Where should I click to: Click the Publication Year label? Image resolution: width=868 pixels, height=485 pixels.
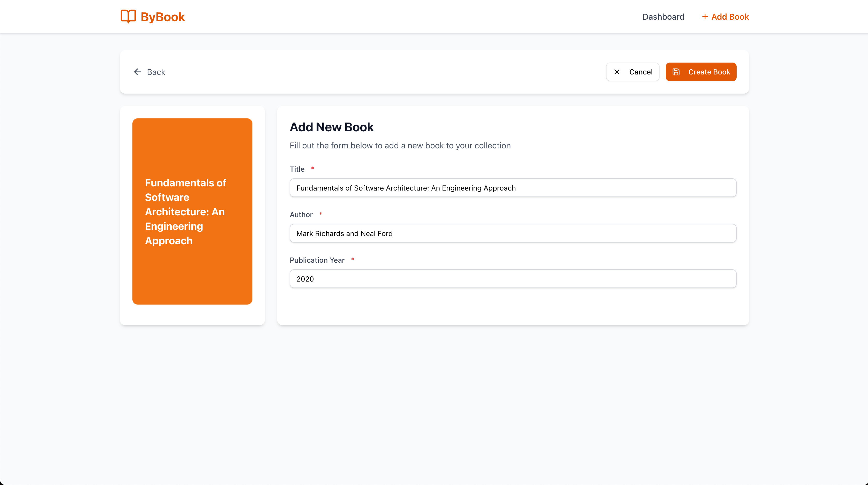pos(317,260)
